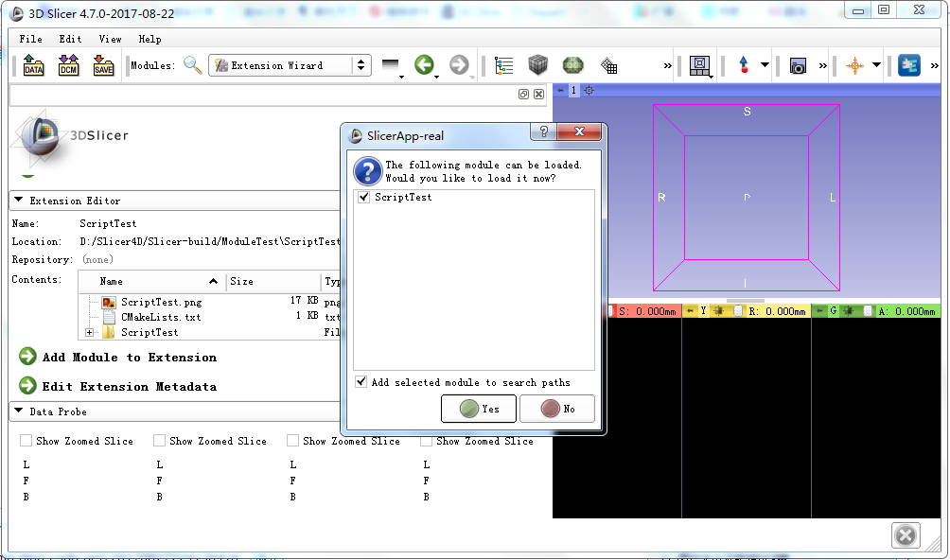Click the 3D view label 1

coord(573,90)
